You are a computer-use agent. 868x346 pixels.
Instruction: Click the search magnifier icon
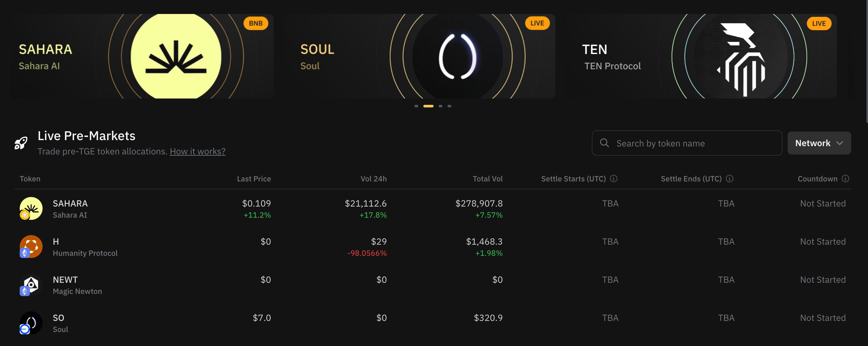604,143
